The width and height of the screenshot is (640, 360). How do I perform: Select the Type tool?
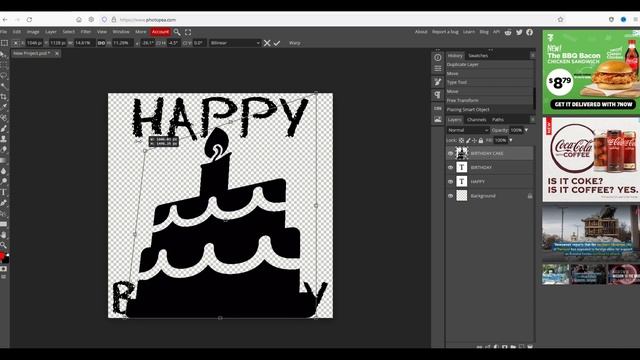point(4,192)
